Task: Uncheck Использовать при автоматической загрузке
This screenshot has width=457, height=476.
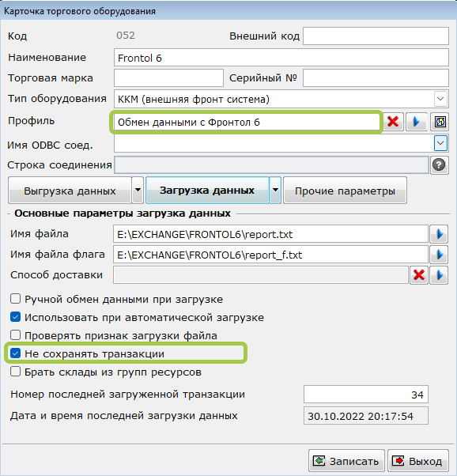Action: [16, 317]
